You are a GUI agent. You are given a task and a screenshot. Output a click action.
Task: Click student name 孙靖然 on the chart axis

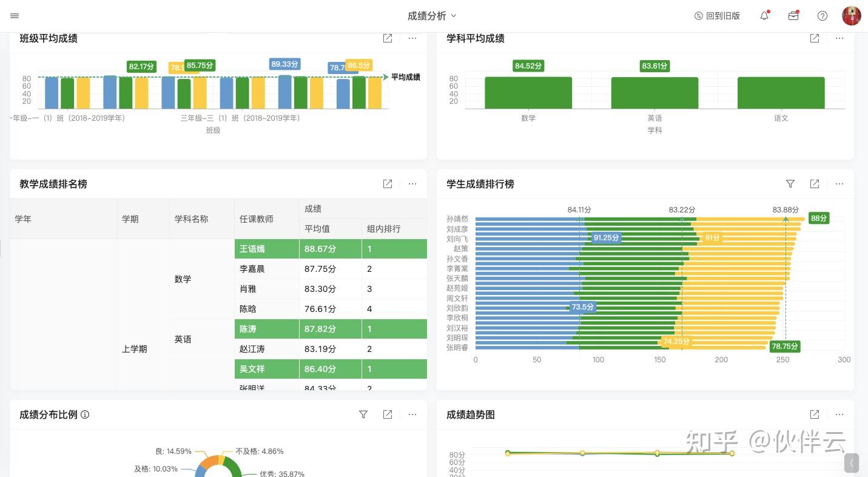point(457,219)
